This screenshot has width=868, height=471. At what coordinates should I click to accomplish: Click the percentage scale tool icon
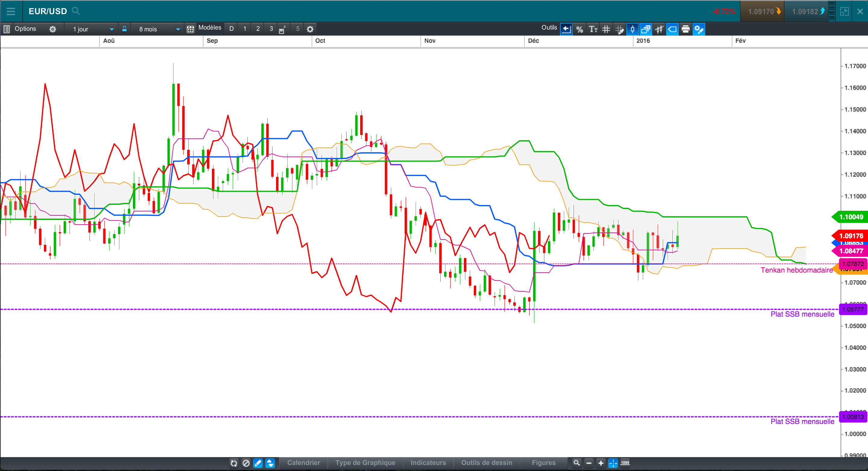click(x=579, y=29)
